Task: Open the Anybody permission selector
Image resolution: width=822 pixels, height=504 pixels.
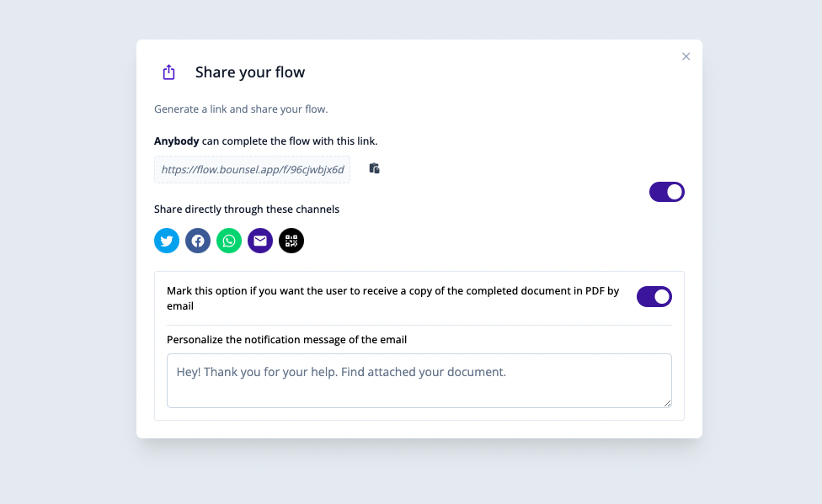Action: [x=177, y=141]
